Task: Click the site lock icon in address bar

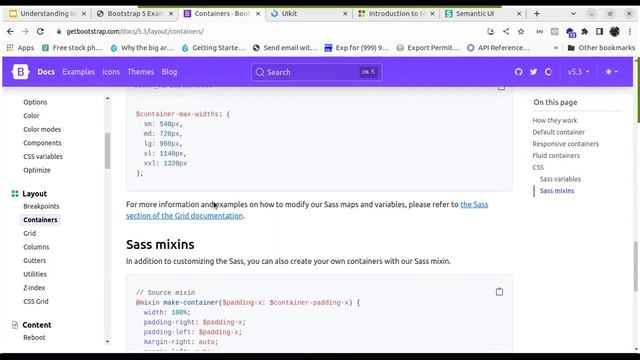Action: click(x=59, y=31)
